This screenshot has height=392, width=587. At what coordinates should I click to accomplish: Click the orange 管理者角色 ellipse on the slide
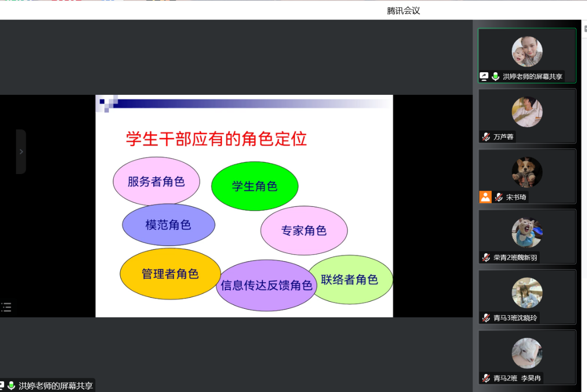[170, 274]
